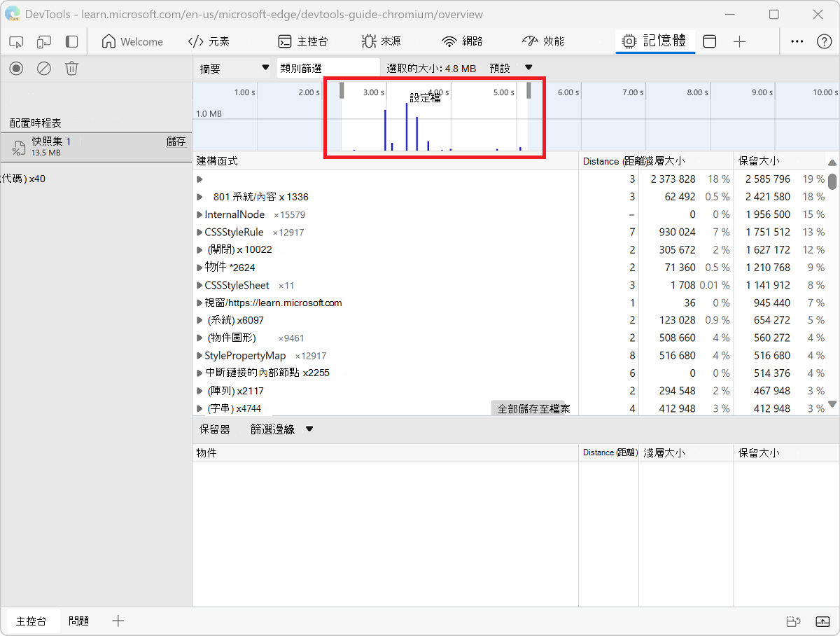Expand the (字串) x4744 row
Viewport: 840px width, 636px height.
(199, 408)
